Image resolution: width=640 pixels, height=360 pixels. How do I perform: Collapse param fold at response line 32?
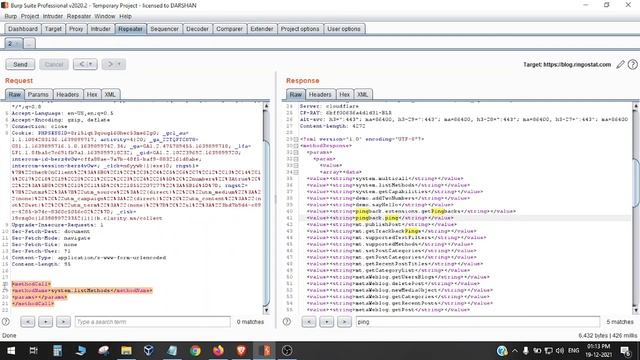coord(296,159)
